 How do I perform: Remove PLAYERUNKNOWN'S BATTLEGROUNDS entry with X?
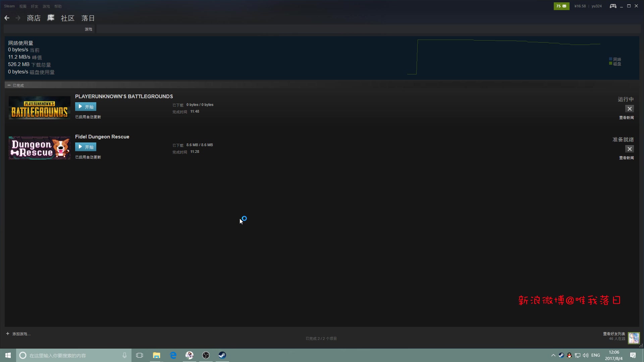coord(630,109)
